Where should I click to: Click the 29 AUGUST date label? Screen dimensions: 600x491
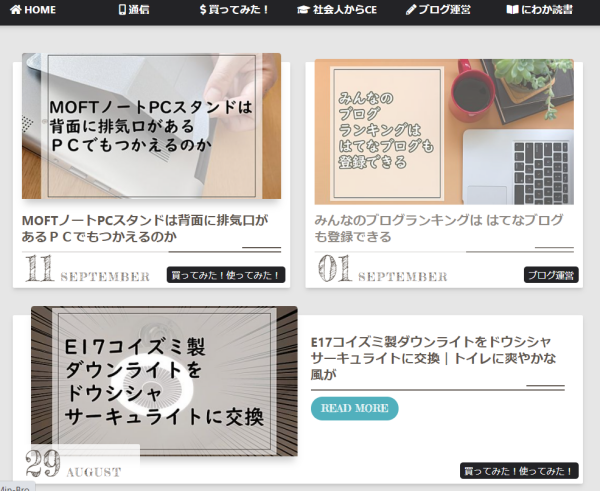[73, 464]
